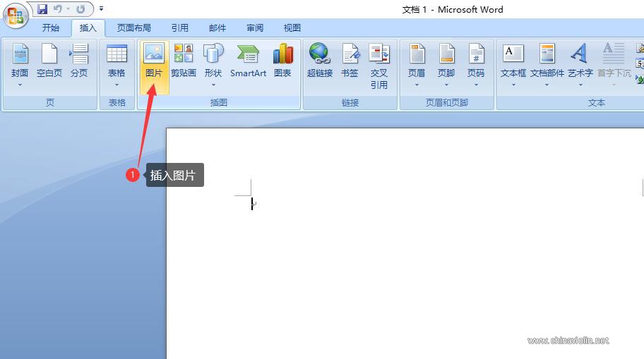Screen dimensions: 644x359
Task: Go to the 审阅 review tab
Action: [x=255, y=28]
